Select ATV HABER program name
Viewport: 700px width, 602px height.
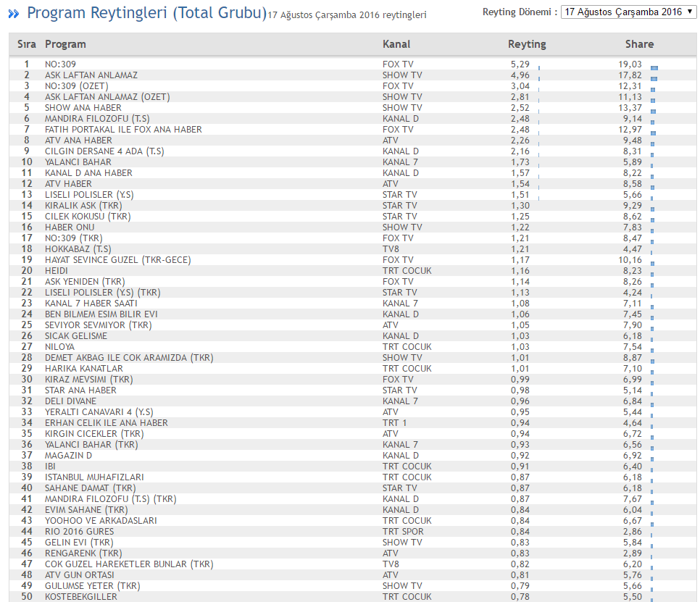(68, 184)
